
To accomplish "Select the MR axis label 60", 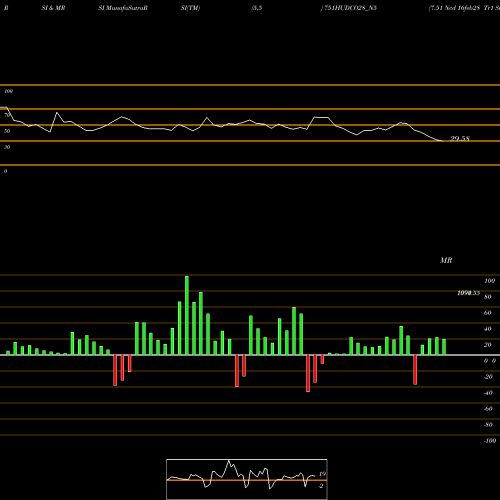I will pos(488,313).
